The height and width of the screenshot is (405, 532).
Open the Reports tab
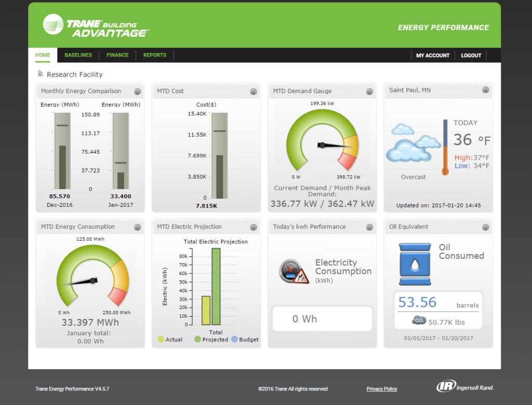(155, 55)
